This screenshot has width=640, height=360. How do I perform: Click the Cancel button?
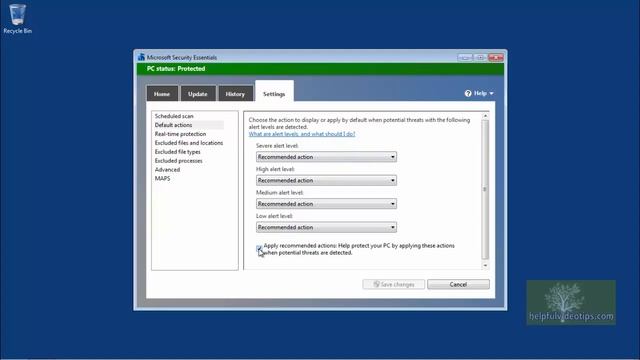(458, 284)
